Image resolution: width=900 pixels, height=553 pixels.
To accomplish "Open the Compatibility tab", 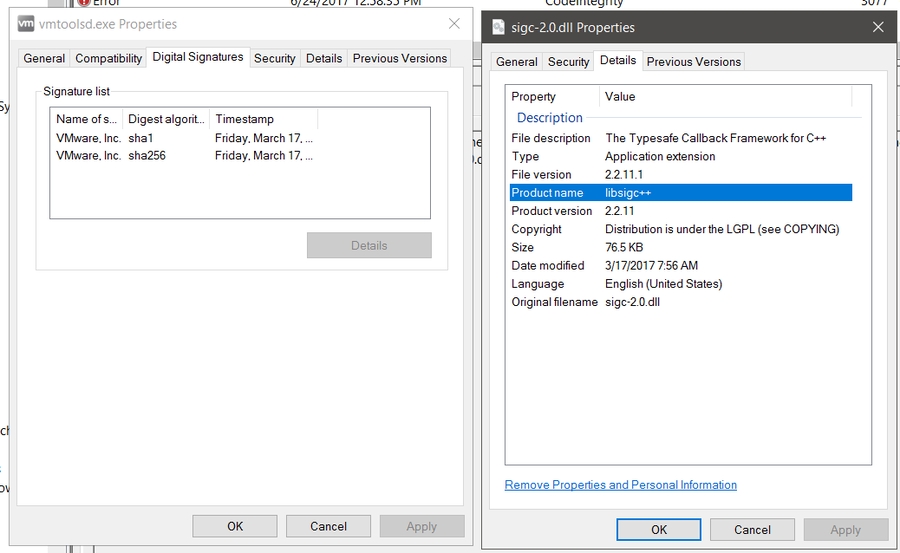I will point(109,59).
